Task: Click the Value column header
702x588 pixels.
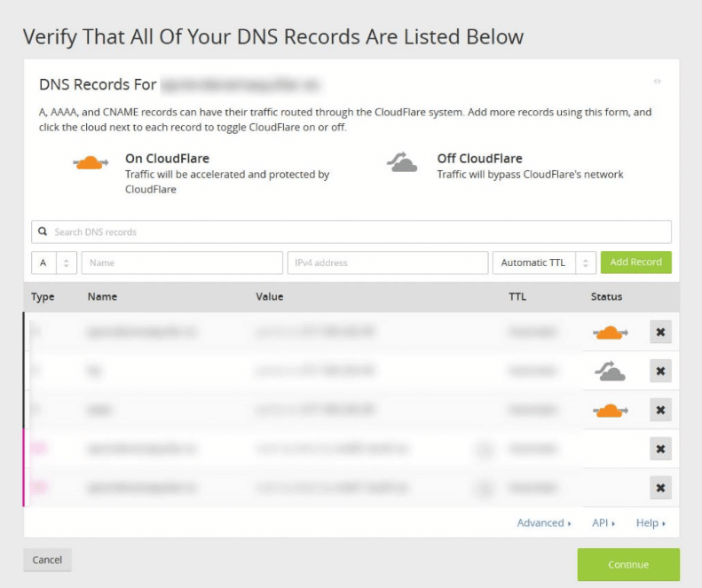Action: click(x=270, y=297)
